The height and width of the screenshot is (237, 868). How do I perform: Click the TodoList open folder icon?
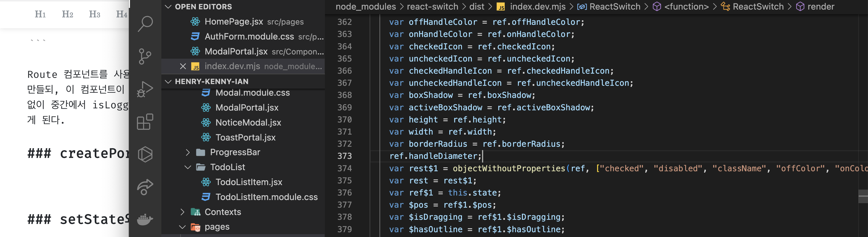tap(201, 167)
